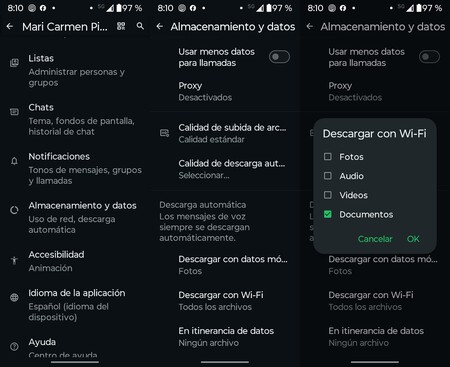This screenshot has width=450, height=367.
Task: Tap the Notificaciones bell icon
Action: 14,161
